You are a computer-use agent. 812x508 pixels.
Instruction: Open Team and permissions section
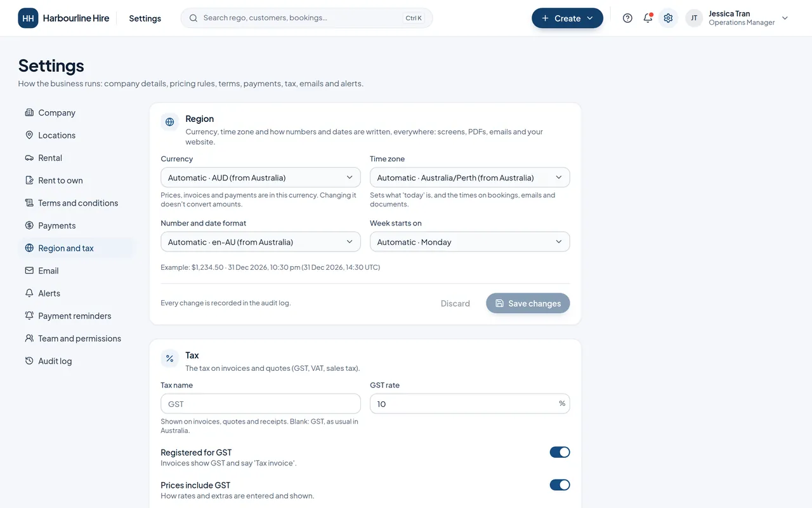pos(77,338)
